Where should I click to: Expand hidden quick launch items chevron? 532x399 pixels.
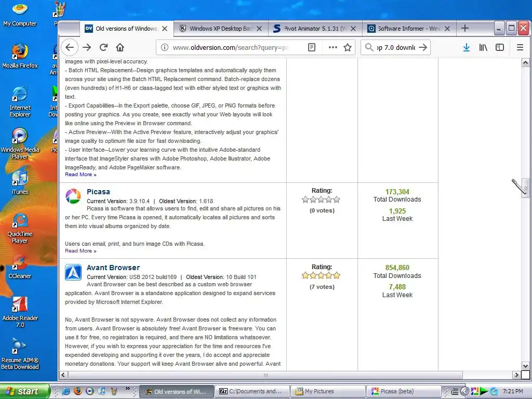pos(128,389)
